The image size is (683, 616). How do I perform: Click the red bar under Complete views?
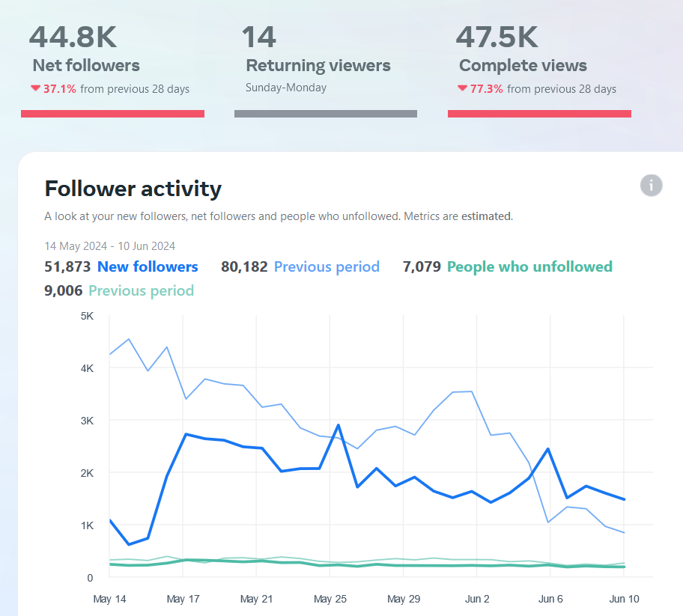pyautogui.click(x=539, y=114)
